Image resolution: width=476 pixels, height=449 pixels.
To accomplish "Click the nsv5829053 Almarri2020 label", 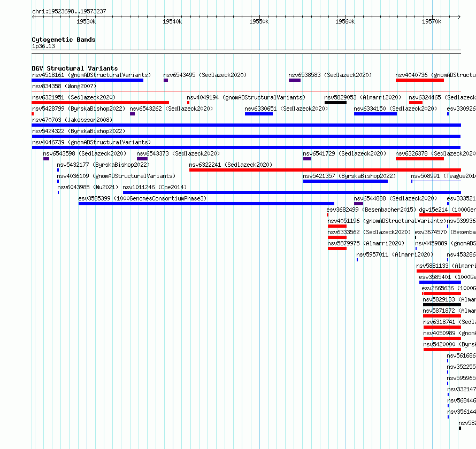I will pos(363,97).
